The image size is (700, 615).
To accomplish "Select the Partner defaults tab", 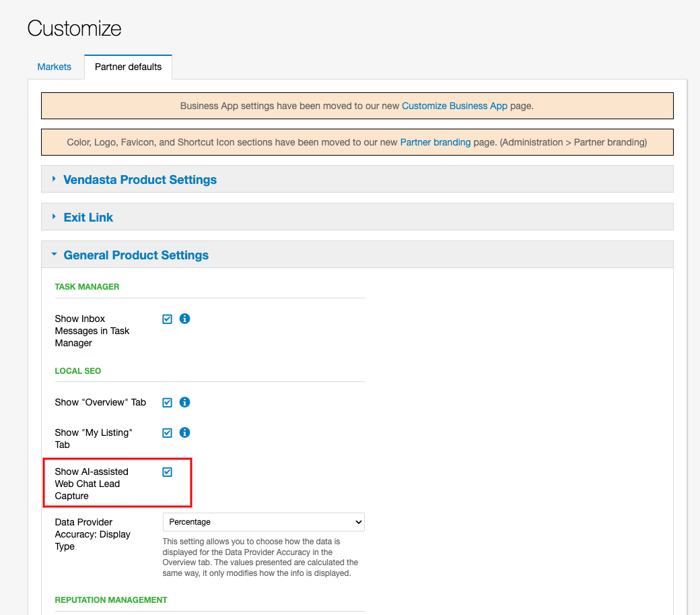I will pos(128,67).
